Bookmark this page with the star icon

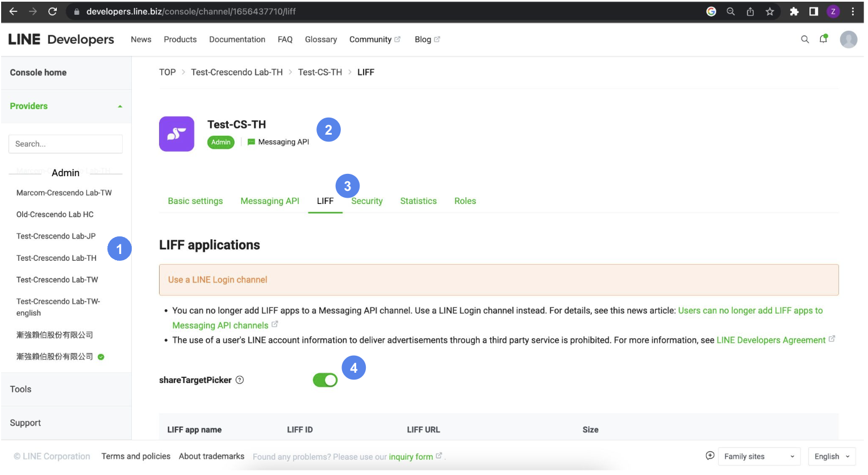770,11
